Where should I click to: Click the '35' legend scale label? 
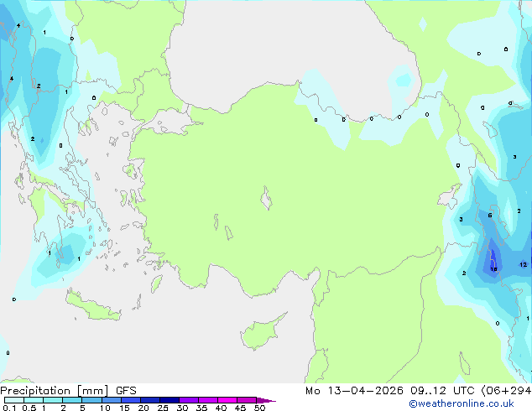201,408
